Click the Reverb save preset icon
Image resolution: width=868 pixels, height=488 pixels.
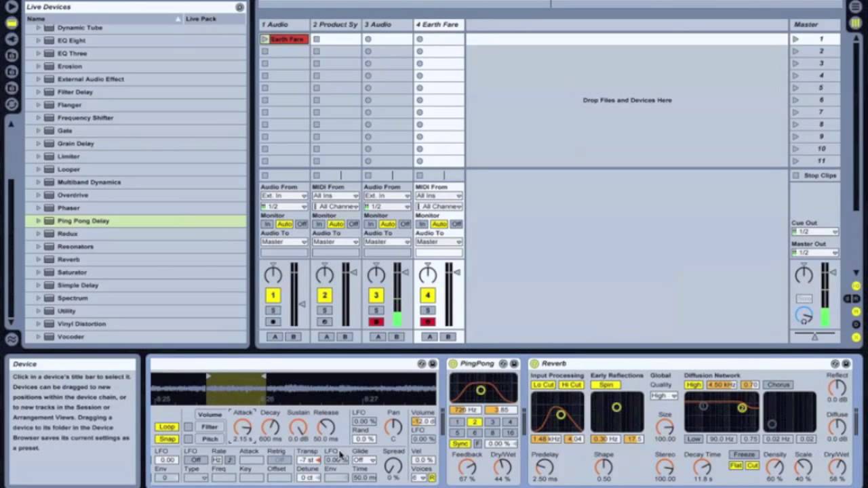pos(846,364)
